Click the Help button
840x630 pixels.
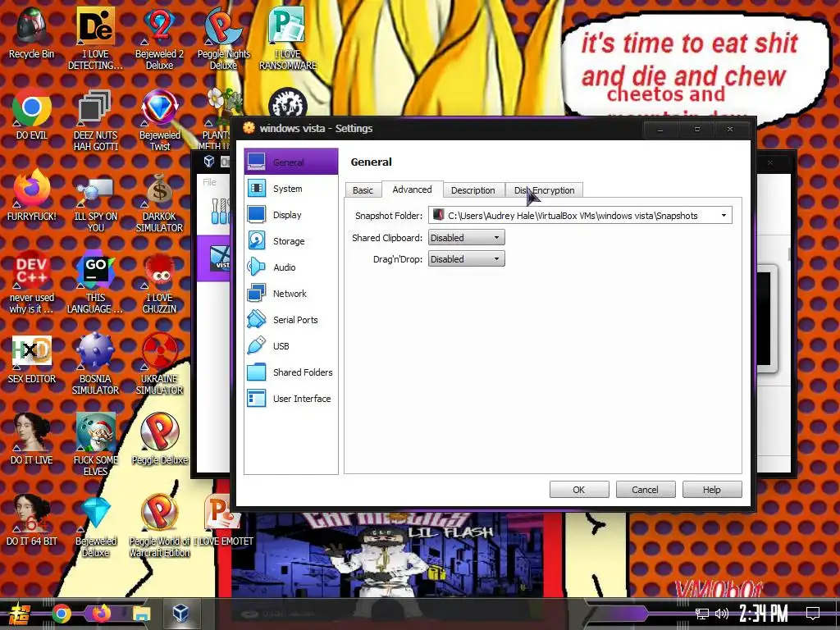(712, 490)
